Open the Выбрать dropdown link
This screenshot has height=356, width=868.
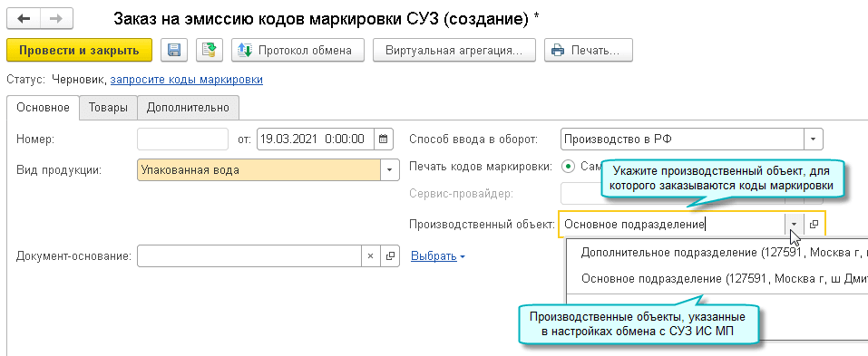[438, 256]
